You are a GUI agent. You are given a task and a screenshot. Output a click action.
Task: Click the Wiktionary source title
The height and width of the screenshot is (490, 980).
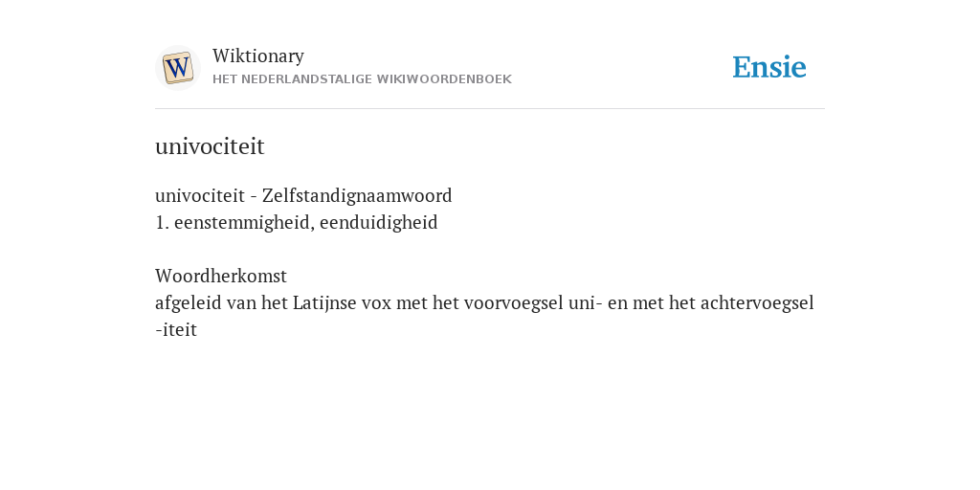258,56
